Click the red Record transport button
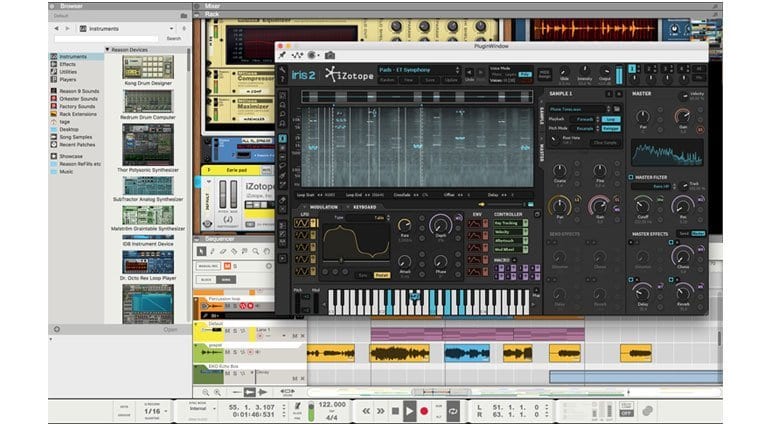Viewport: 770px width, 425px height. pos(424,411)
